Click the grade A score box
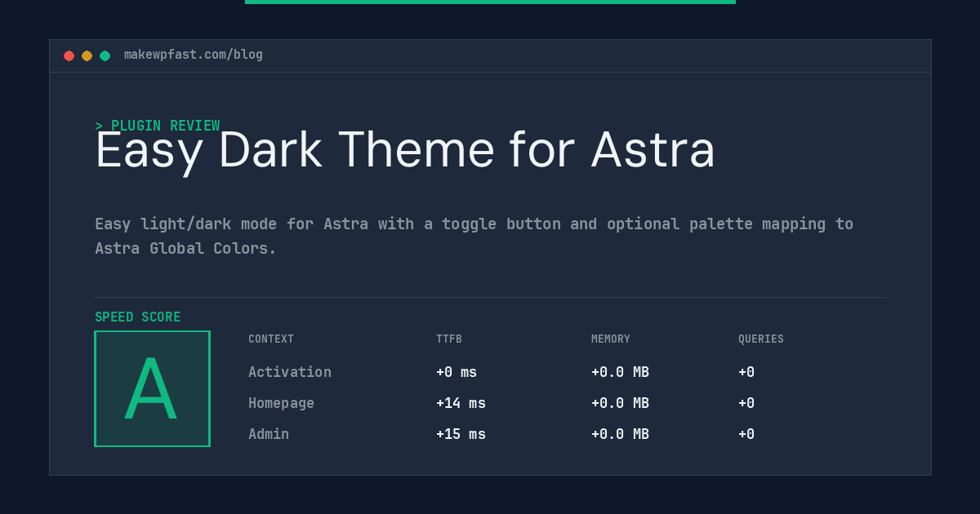This screenshot has height=514, width=980. click(152, 388)
